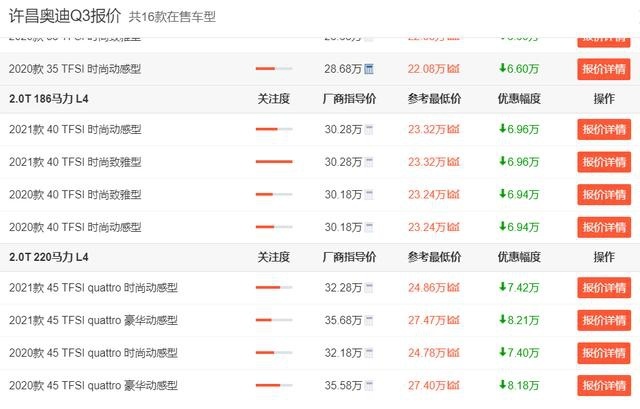Click 关注度 header in 186马力 group

pyautogui.click(x=273, y=99)
